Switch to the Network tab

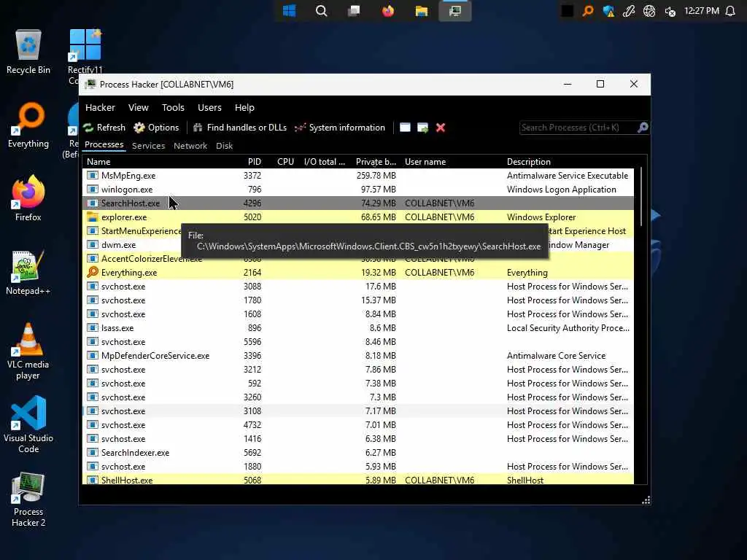[x=190, y=146]
